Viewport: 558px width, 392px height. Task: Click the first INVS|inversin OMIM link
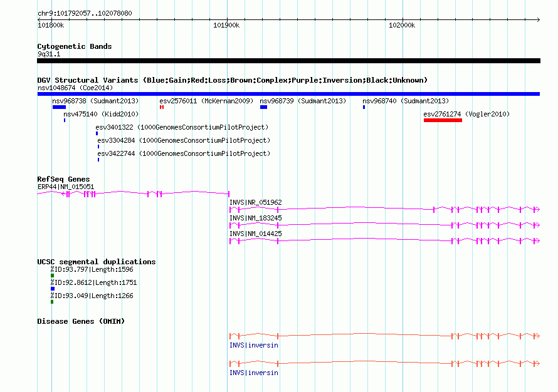pyautogui.click(x=254, y=345)
